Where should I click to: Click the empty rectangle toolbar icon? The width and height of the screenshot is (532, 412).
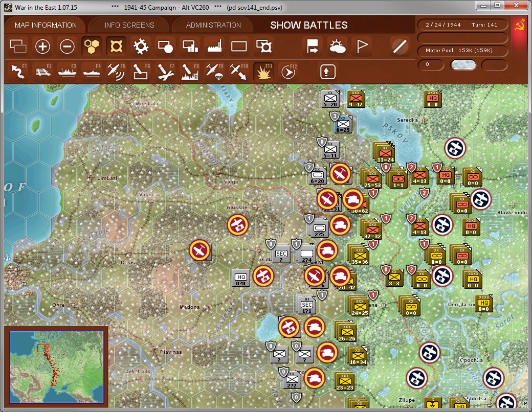(x=239, y=47)
